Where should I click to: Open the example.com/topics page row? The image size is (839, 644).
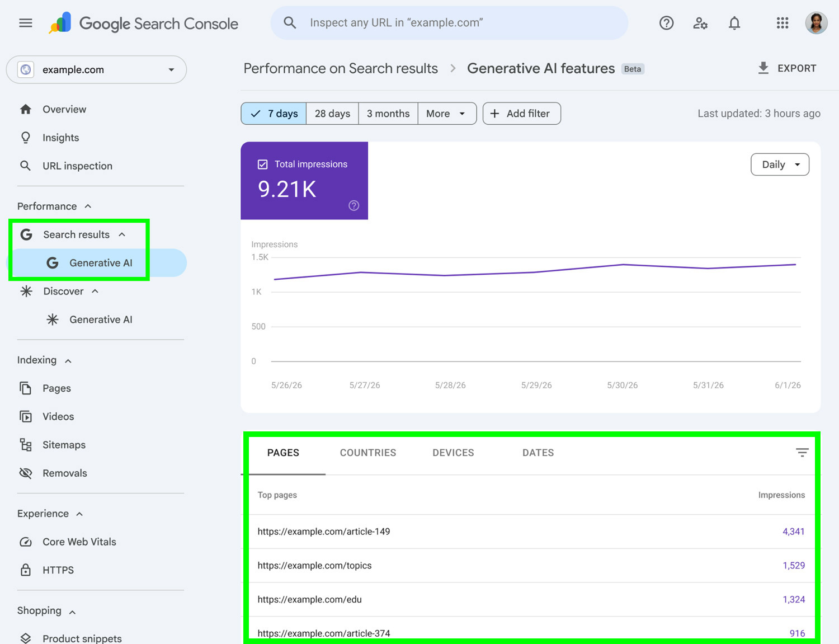[531, 566]
